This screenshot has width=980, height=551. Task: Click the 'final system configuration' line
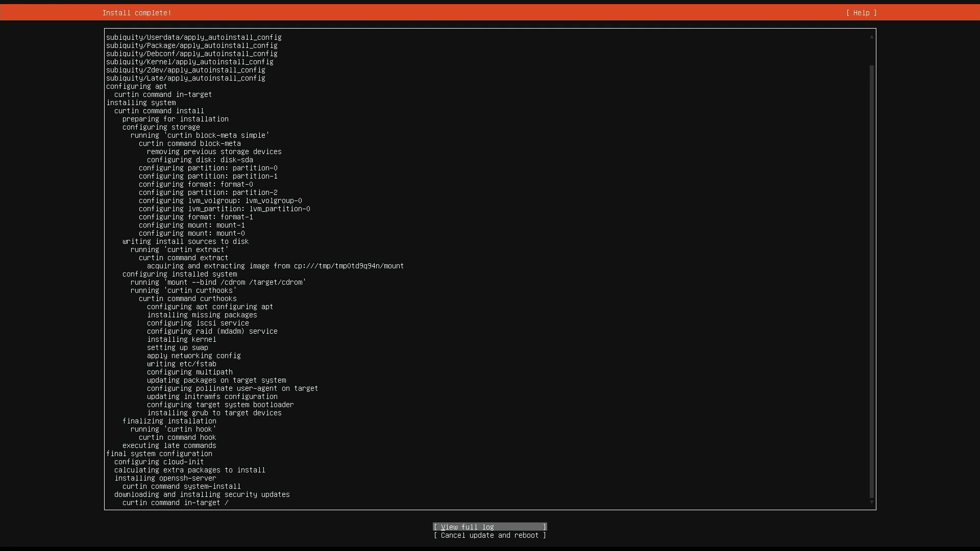(160, 454)
